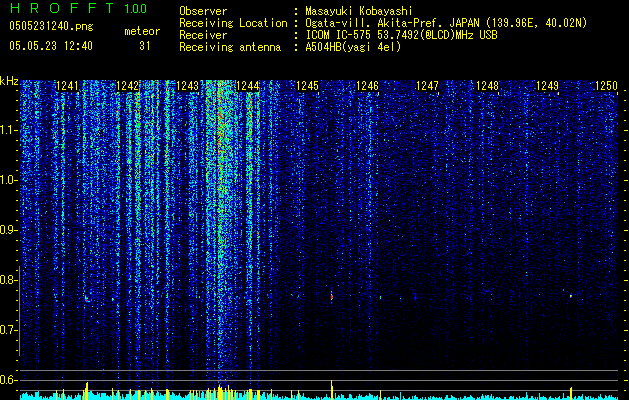Click the Observer label

click(203, 11)
